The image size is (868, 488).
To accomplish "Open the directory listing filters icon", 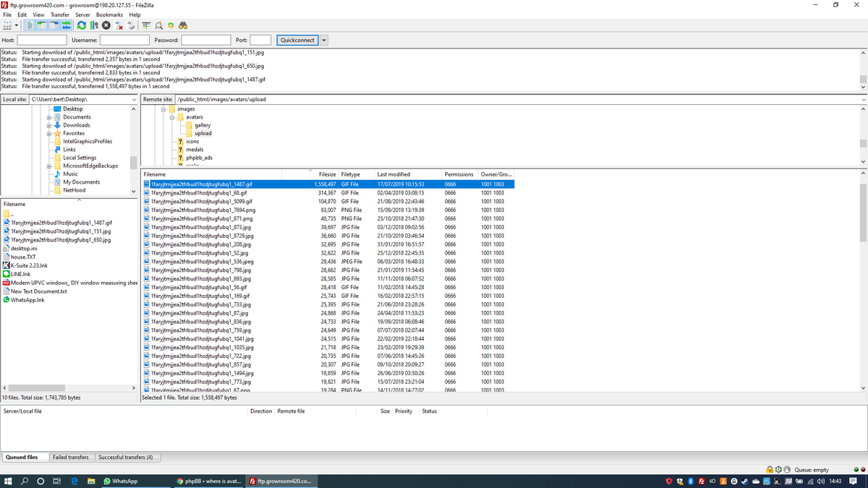I will coord(148,25).
